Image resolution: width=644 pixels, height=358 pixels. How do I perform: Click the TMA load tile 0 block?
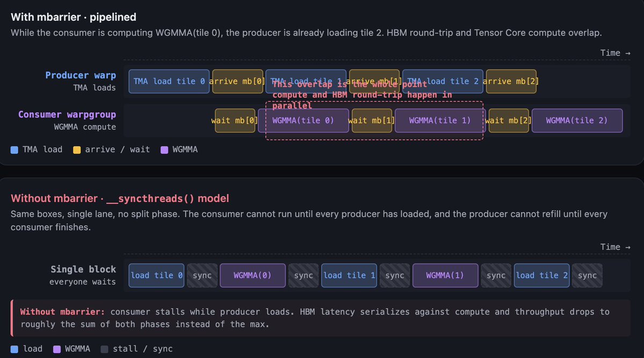pos(169,82)
